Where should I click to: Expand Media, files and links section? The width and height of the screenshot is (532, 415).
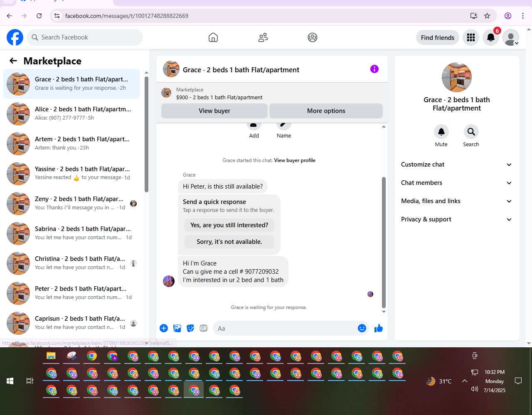pos(456,201)
